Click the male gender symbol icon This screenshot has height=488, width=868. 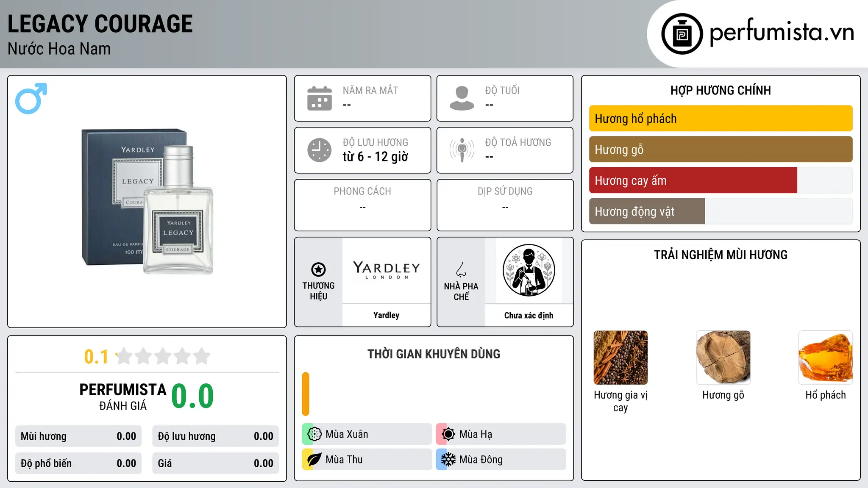pos(31,98)
